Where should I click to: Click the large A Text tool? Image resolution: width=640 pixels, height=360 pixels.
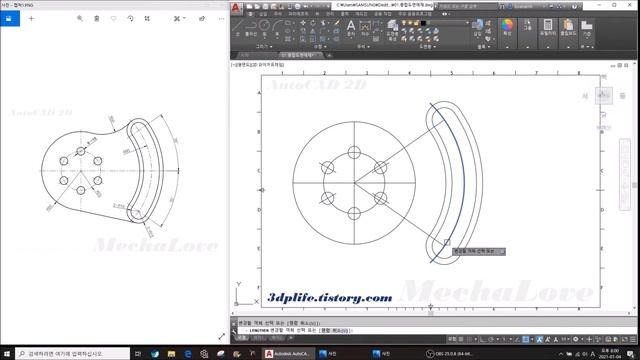tap(351, 28)
